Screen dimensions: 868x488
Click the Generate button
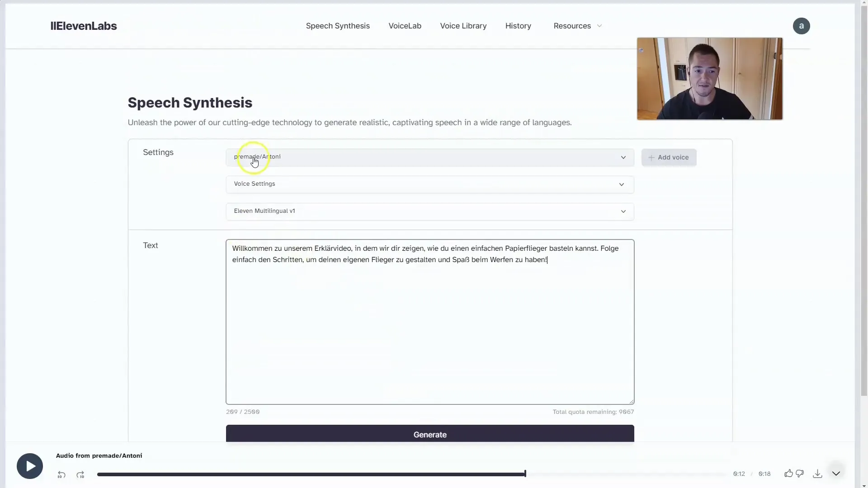430,434
